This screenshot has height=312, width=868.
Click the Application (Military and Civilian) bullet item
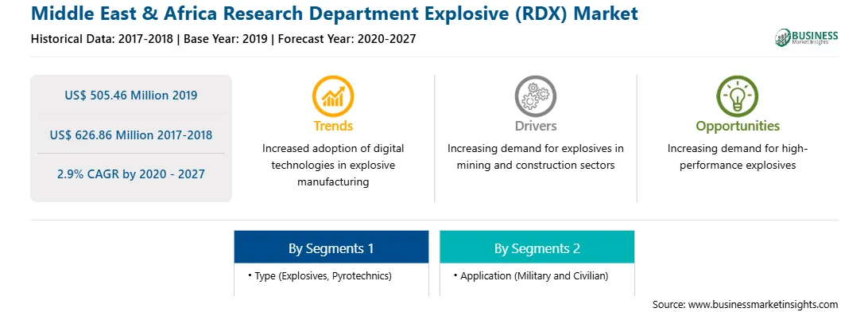(530, 275)
